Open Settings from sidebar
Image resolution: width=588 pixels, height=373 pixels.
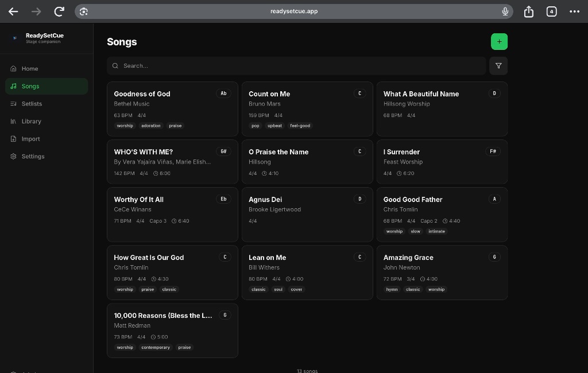[x=47, y=156]
